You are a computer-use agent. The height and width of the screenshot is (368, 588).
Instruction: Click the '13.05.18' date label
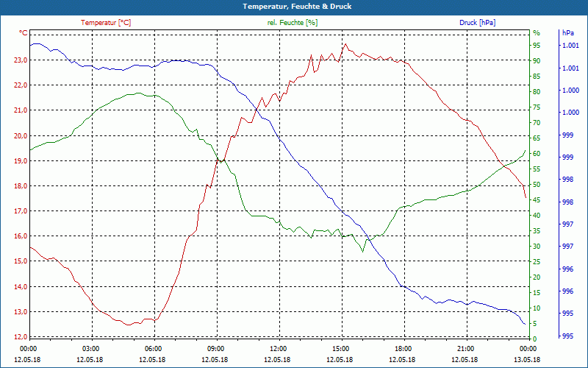click(527, 360)
